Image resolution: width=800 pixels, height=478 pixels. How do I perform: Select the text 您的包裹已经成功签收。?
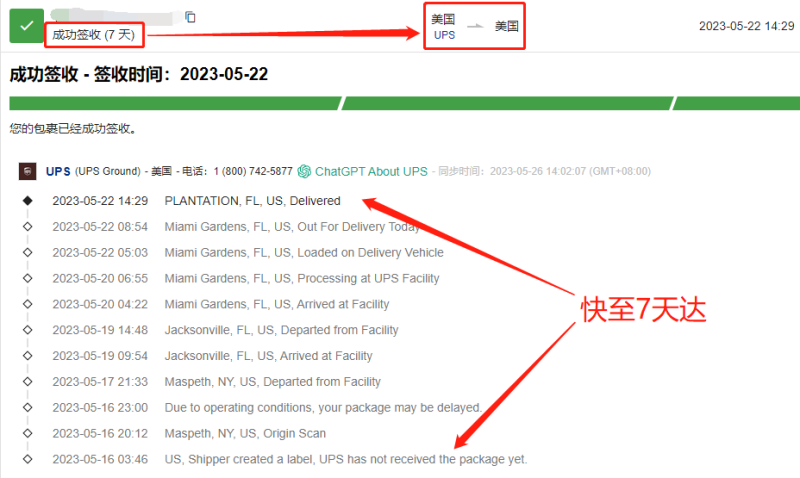click(x=73, y=129)
